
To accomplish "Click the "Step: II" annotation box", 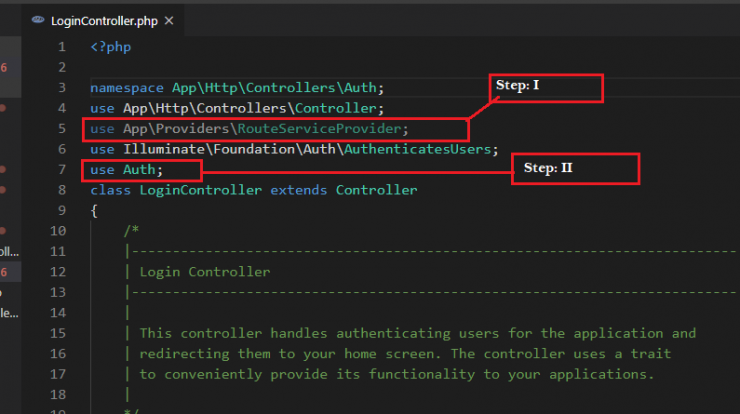I will pos(575,168).
